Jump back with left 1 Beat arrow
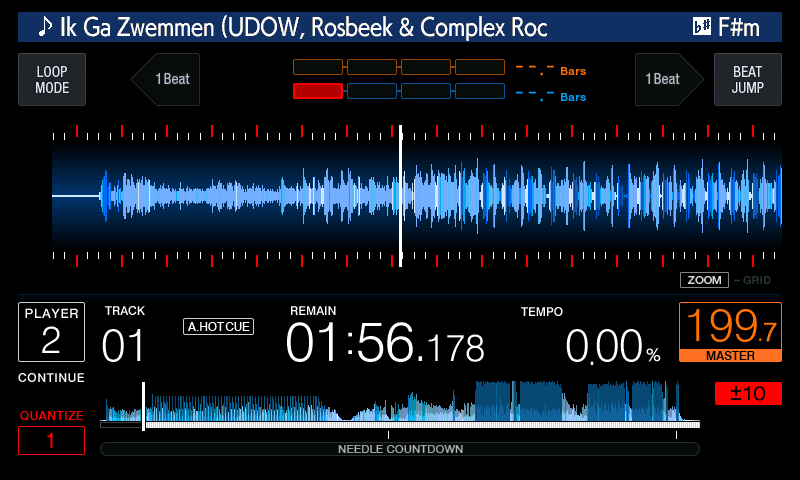Screen dimensions: 800x480 pyautogui.click(x=165, y=80)
